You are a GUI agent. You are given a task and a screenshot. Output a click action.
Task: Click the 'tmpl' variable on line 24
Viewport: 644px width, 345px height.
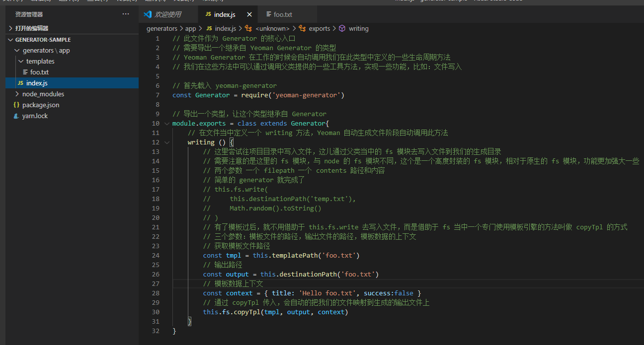[x=234, y=255]
